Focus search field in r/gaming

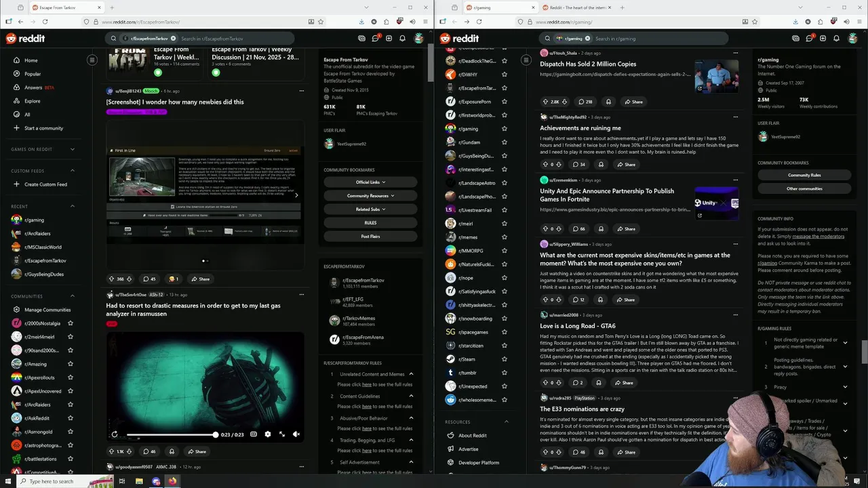click(658, 39)
